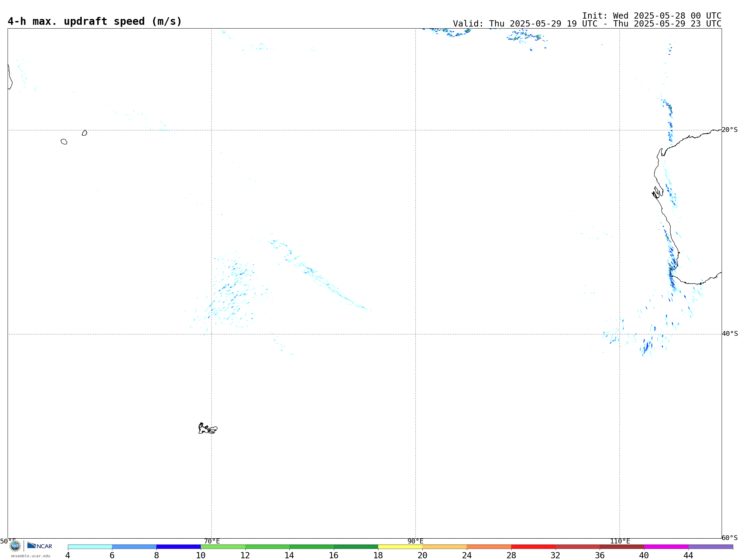The width and height of the screenshot is (744, 560).
Task: Click the green 12-14 colorbar segment
Action: pos(267,547)
